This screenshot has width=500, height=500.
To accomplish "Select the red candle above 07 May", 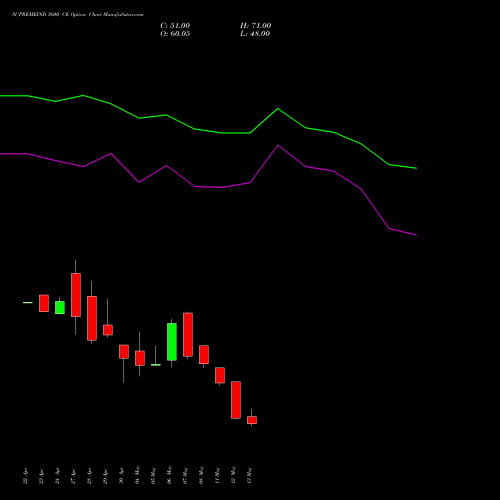I will click(x=188, y=335).
